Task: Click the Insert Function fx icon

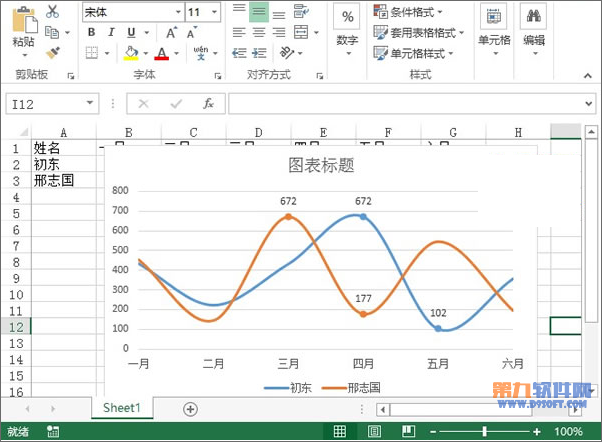Action: 208,103
